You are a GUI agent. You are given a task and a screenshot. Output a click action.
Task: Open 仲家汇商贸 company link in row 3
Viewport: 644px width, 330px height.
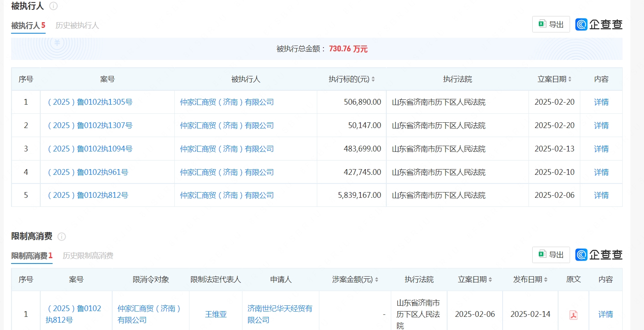click(227, 149)
